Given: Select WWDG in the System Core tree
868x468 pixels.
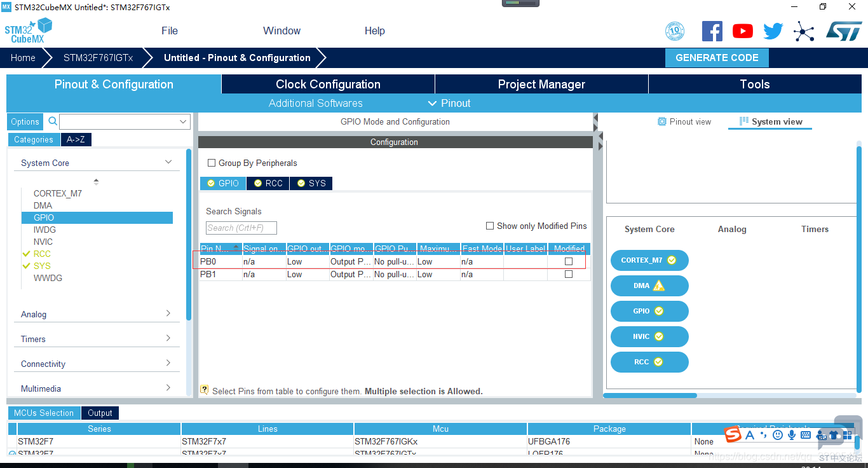Looking at the screenshot, I should [x=48, y=278].
